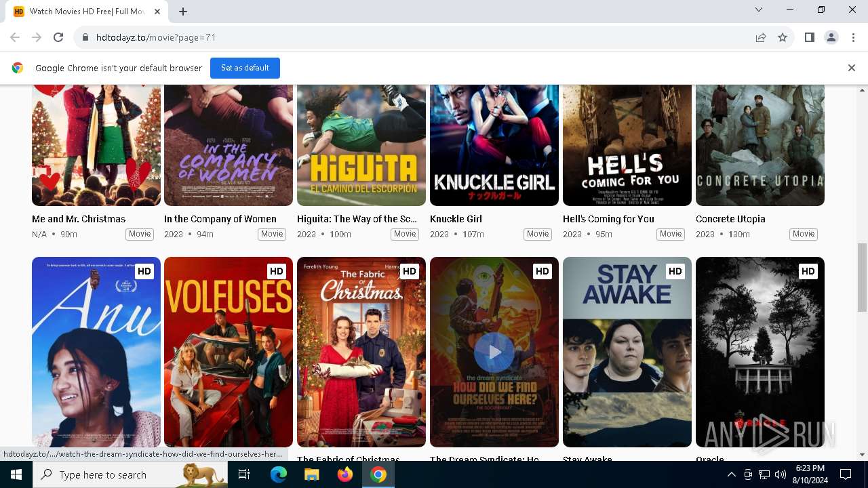This screenshot has height=488, width=868.
Task: Open Hell's Coming for You title
Action: click(608, 219)
